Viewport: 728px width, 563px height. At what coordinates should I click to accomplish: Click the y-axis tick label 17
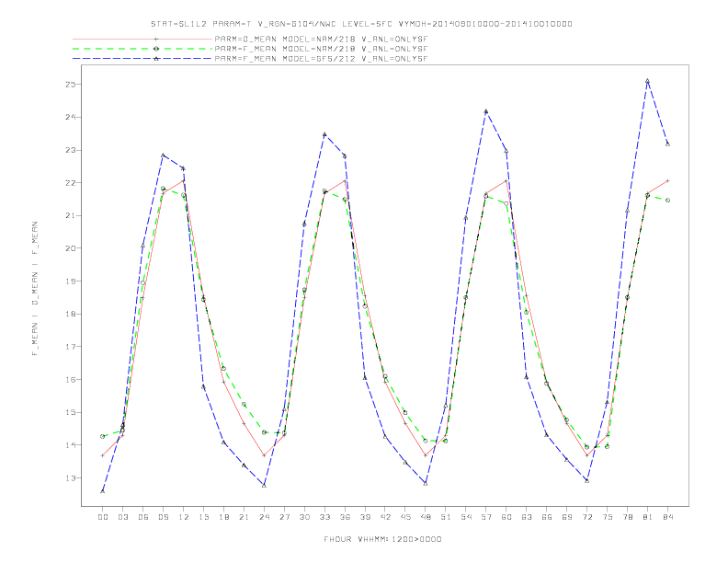71,347
